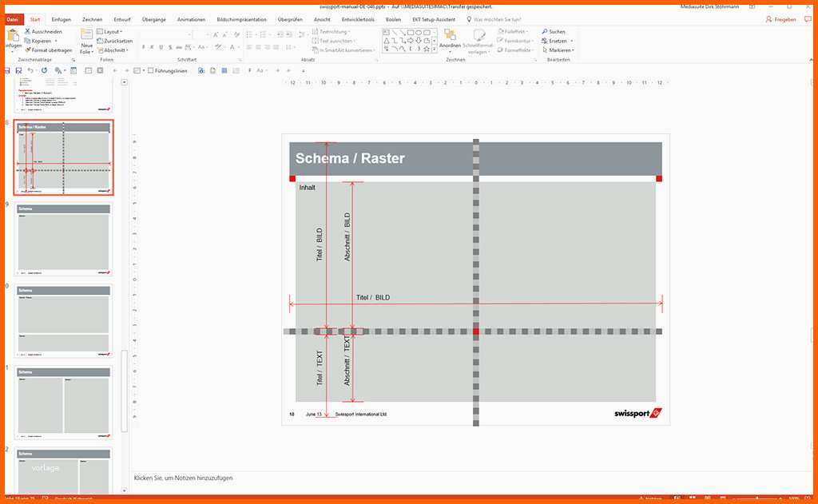
Task: Open the Übergänge ribbon tab
Action: click(x=152, y=18)
